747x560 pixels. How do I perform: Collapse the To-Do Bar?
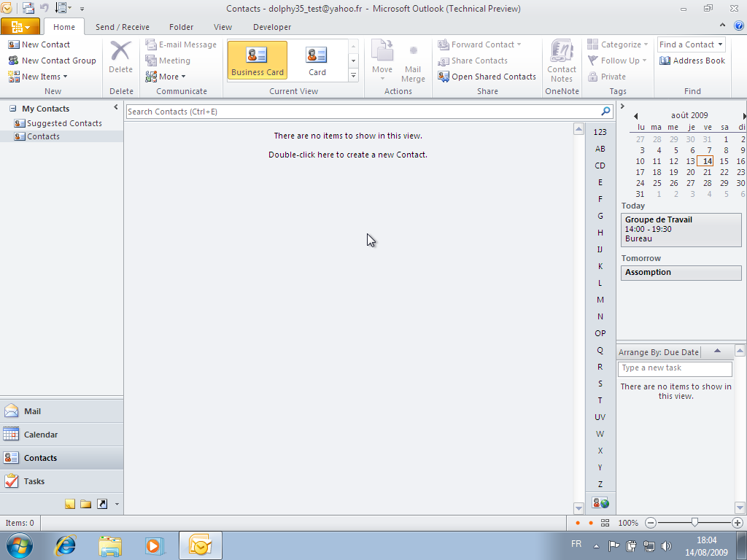tap(622, 106)
